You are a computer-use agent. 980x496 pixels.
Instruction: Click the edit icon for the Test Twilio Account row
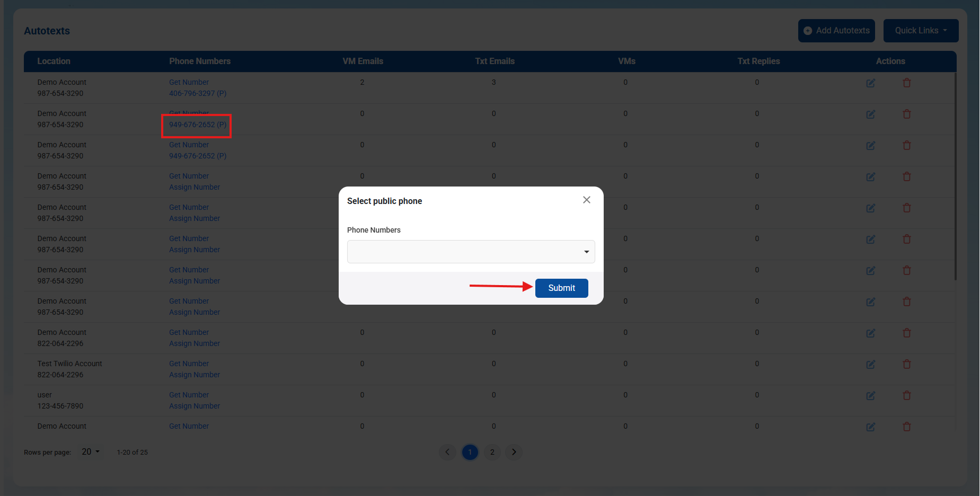tap(870, 365)
